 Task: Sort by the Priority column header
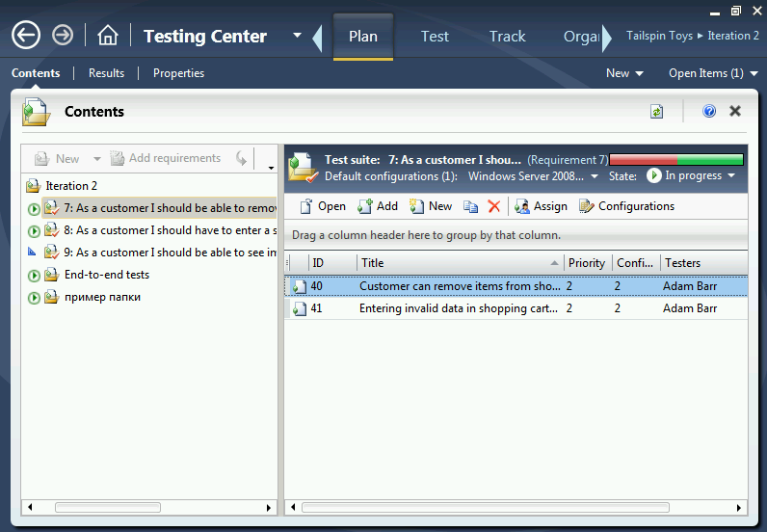[x=588, y=263]
